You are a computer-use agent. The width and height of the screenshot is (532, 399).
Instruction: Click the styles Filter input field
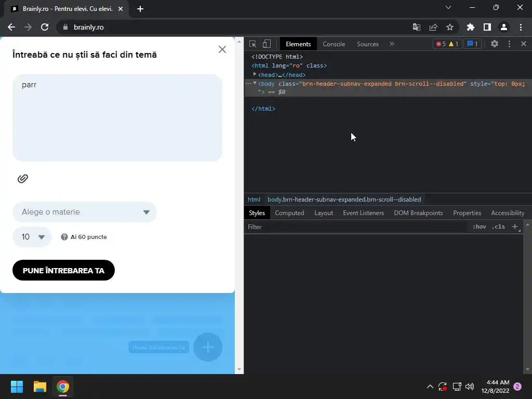356,227
